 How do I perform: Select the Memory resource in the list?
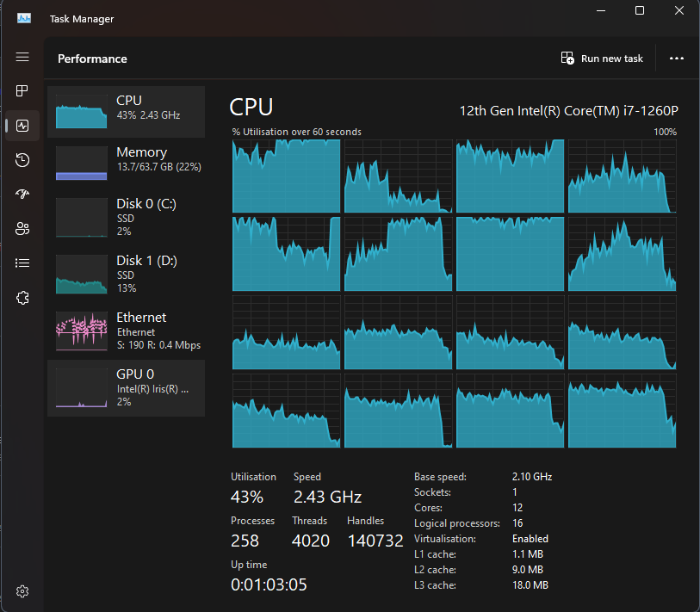127,163
